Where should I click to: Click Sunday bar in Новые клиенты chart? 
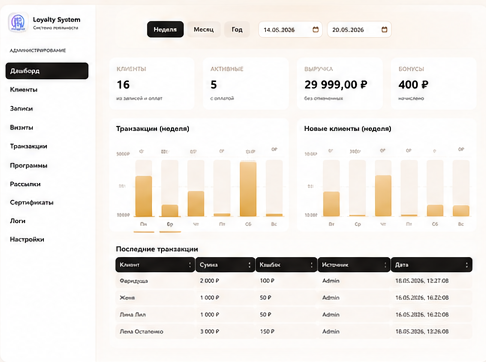pyautogui.click(x=461, y=211)
